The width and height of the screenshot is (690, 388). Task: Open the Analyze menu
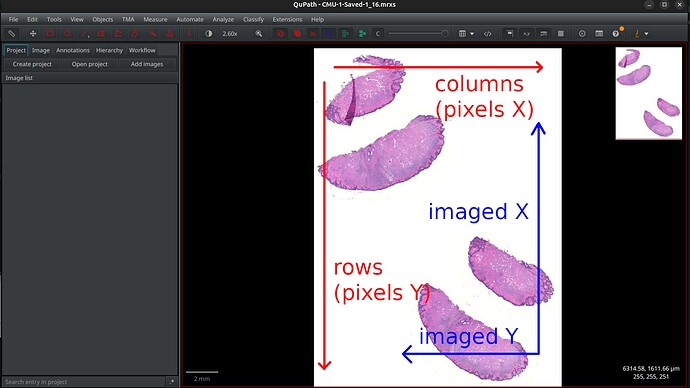pos(223,19)
